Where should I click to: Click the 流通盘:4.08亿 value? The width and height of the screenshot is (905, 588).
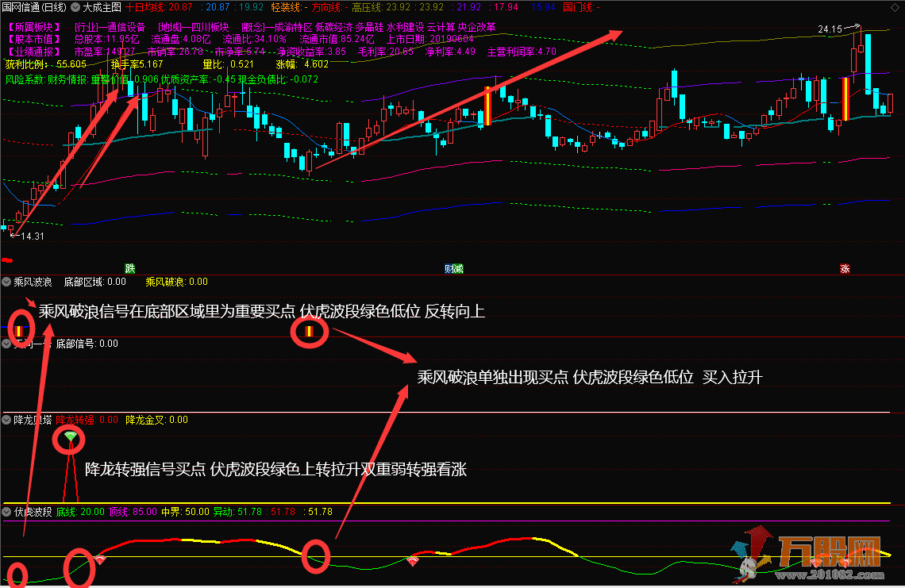(181, 39)
